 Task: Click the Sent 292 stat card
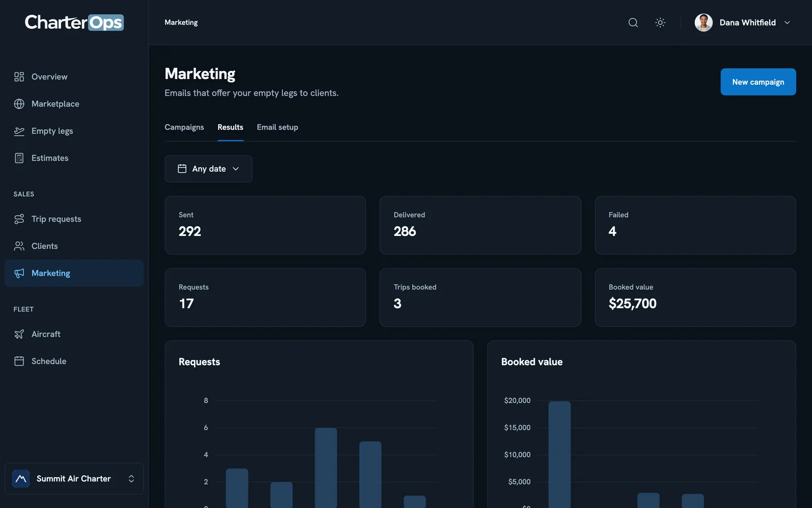click(x=265, y=225)
